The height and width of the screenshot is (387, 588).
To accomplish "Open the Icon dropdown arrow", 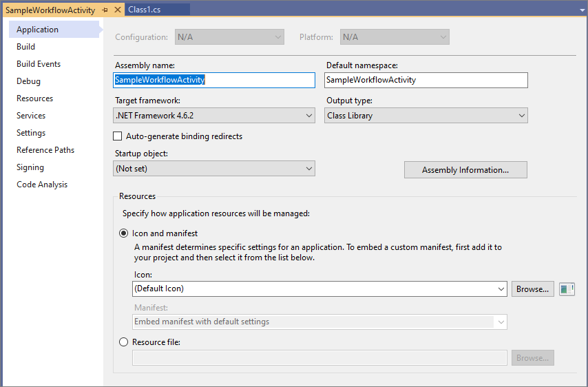I will tap(501, 289).
